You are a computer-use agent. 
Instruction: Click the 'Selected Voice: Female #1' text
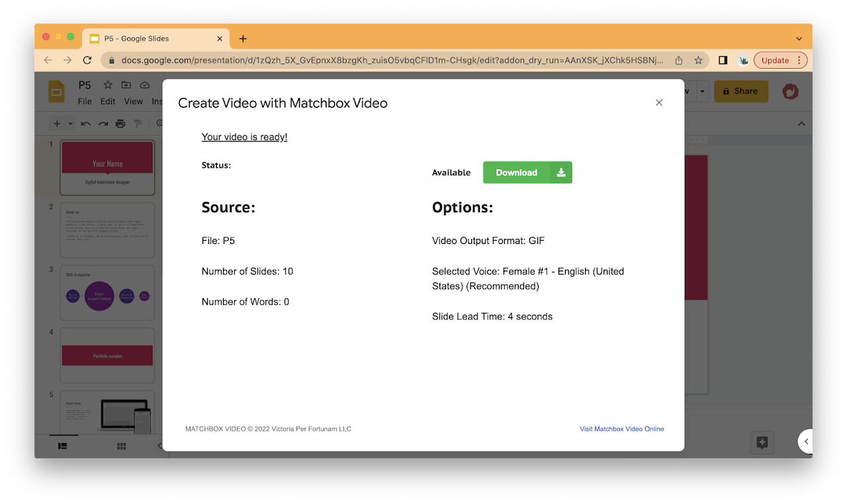528,278
